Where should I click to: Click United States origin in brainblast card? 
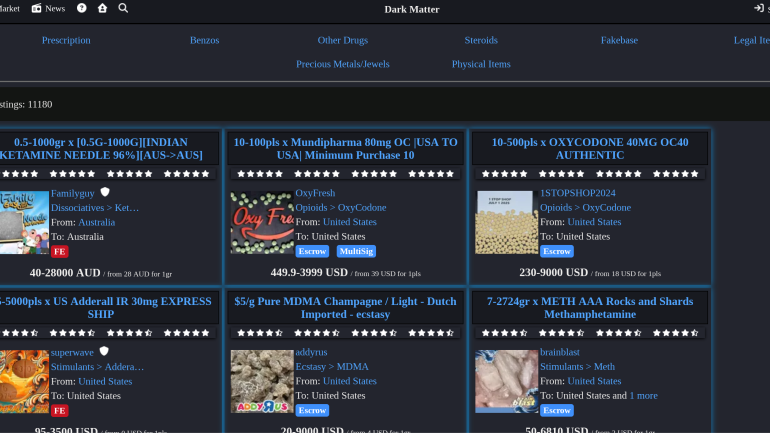594,381
